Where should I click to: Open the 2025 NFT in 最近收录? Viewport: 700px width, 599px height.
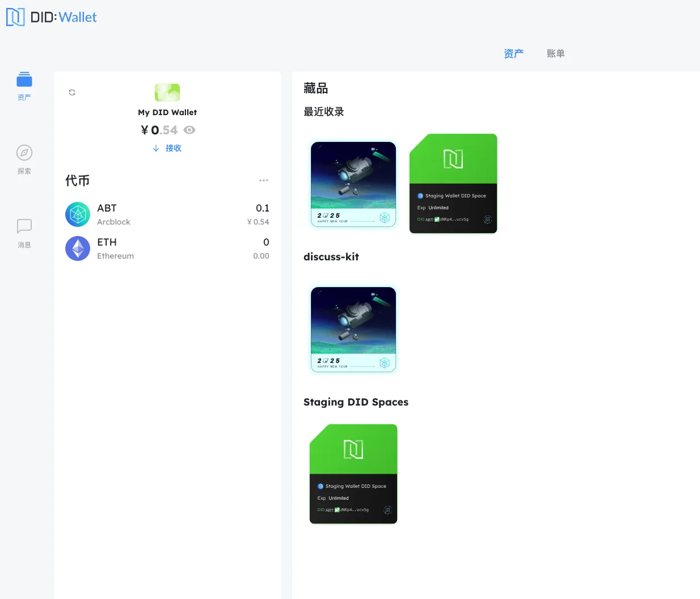click(x=353, y=184)
